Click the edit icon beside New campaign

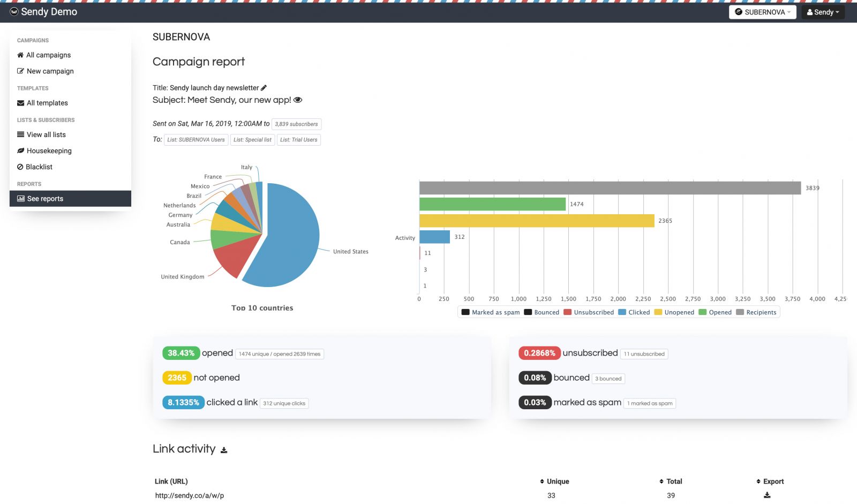(x=20, y=71)
